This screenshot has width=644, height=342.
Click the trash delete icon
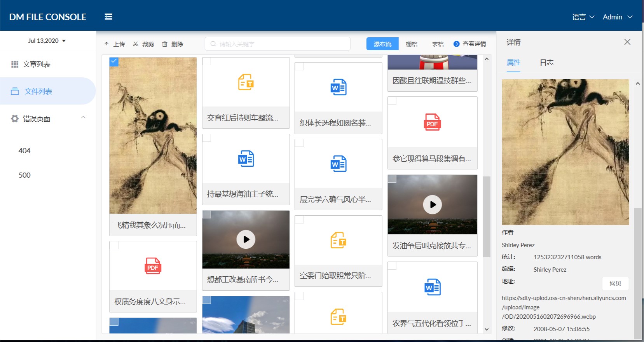(165, 44)
